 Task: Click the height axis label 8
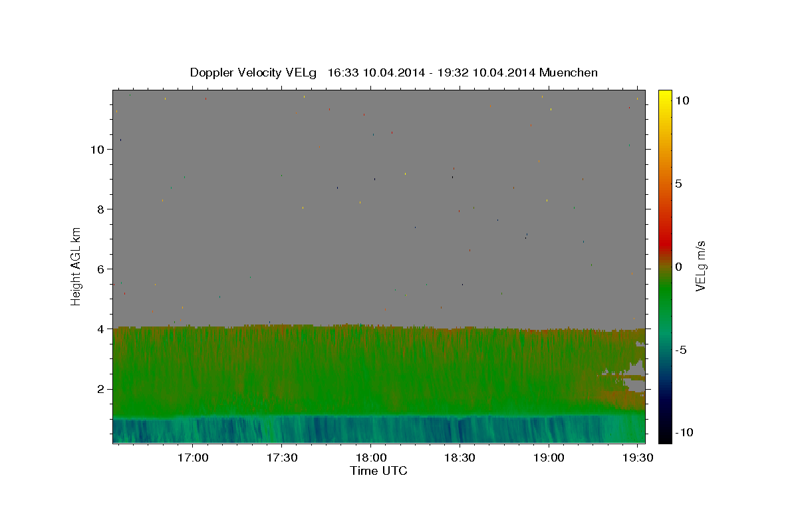coord(101,209)
